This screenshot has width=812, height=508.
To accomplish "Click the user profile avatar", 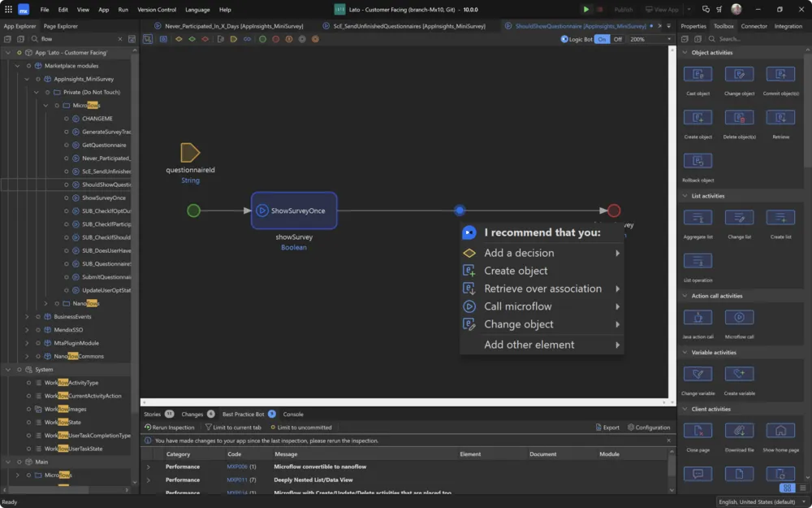I will click(x=736, y=9).
